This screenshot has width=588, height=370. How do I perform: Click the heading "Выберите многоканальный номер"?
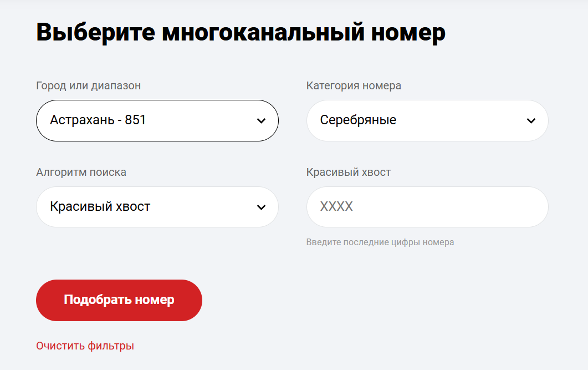pyautogui.click(x=240, y=32)
